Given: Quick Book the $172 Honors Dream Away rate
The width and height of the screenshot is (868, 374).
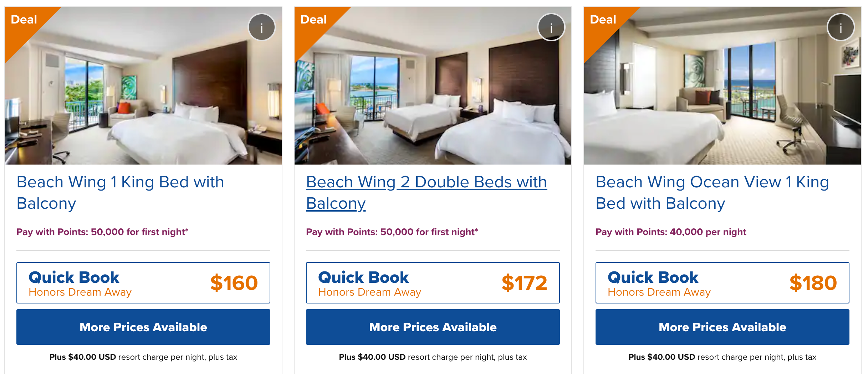Looking at the screenshot, I should (433, 283).
